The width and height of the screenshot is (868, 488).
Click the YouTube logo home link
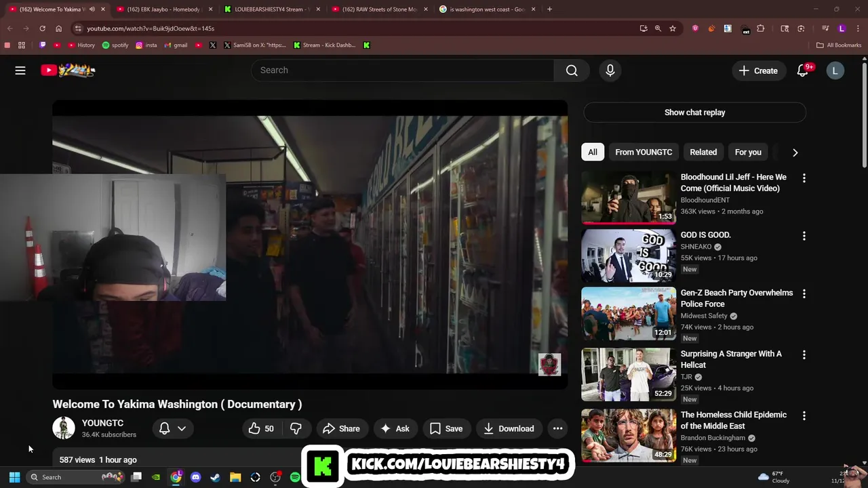coord(68,70)
